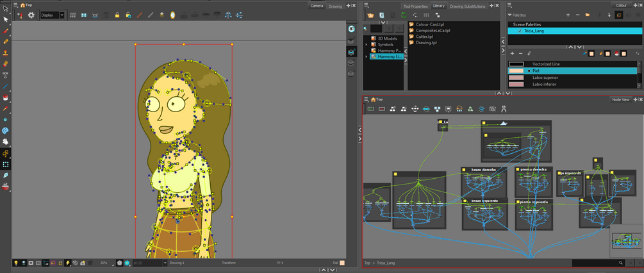
Task: Click the cutter scissors icon in Node View
Action: pyautogui.click(x=504, y=109)
